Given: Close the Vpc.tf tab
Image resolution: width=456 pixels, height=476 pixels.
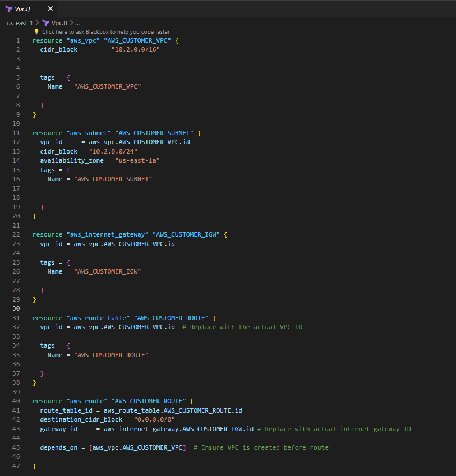Looking at the screenshot, I should [x=50, y=8].
